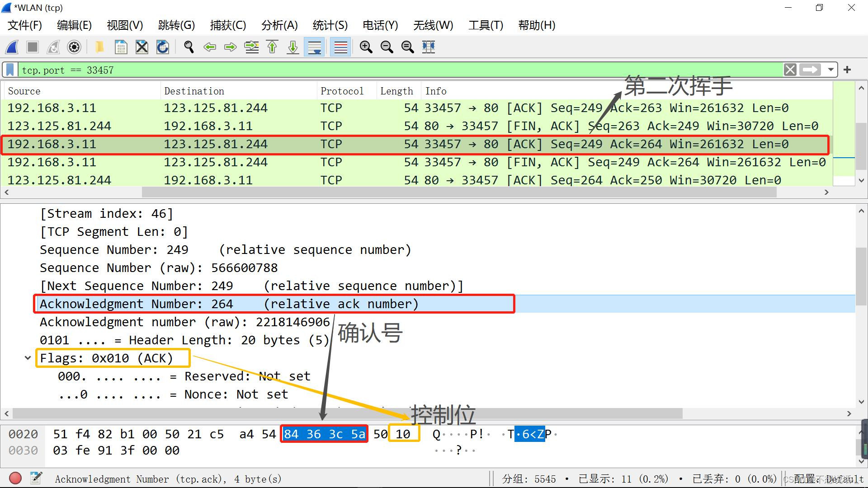The width and height of the screenshot is (868, 488).
Task: Click the zoom out magnifier icon
Action: pyautogui.click(x=387, y=47)
